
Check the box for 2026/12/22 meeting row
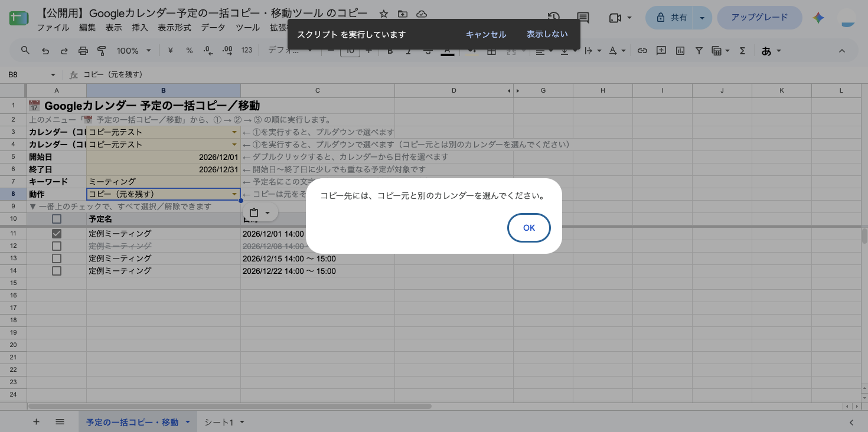coord(57,271)
